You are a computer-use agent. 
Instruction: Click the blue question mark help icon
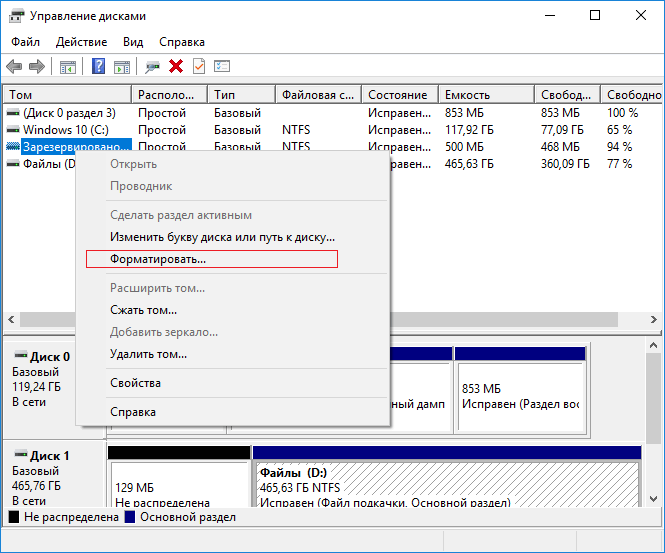(99, 67)
